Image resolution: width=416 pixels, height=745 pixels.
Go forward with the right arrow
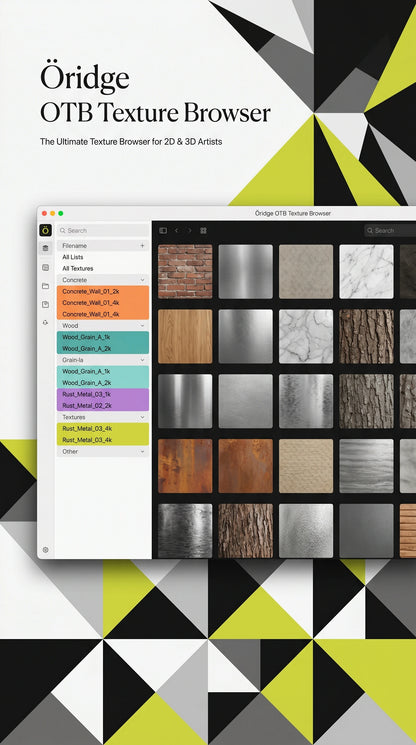pos(189,230)
